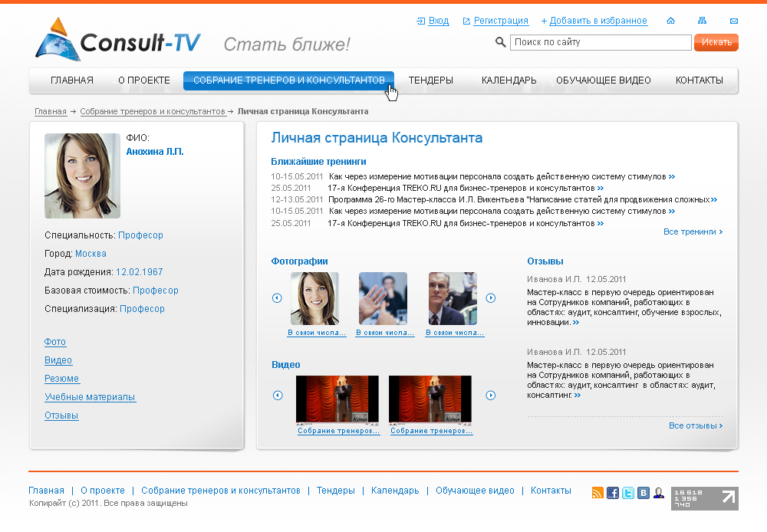Image resolution: width=767 pixels, height=532 pixels.
Task: Focus the Поиск по сайту search field
Action: tap(601, 42)
